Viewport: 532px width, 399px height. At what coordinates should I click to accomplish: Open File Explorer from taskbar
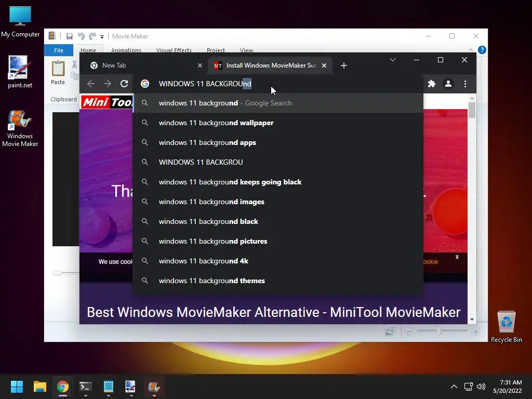39,387
